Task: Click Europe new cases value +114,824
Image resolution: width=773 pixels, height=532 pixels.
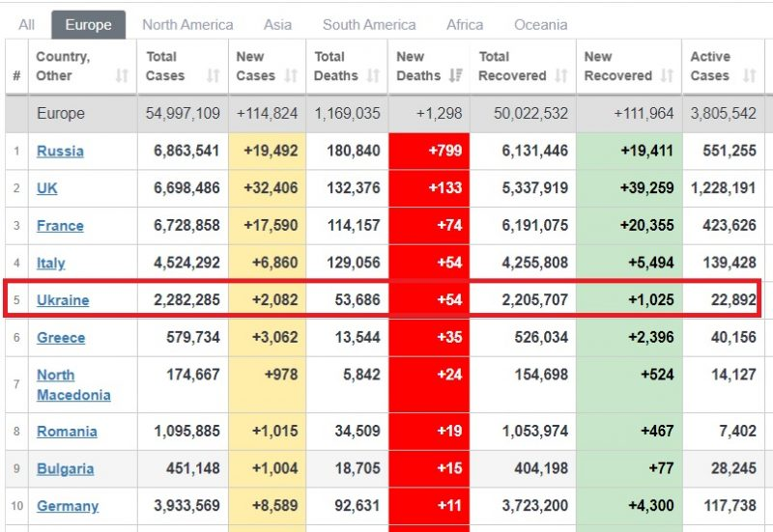Action: click(x=267, y=113)
